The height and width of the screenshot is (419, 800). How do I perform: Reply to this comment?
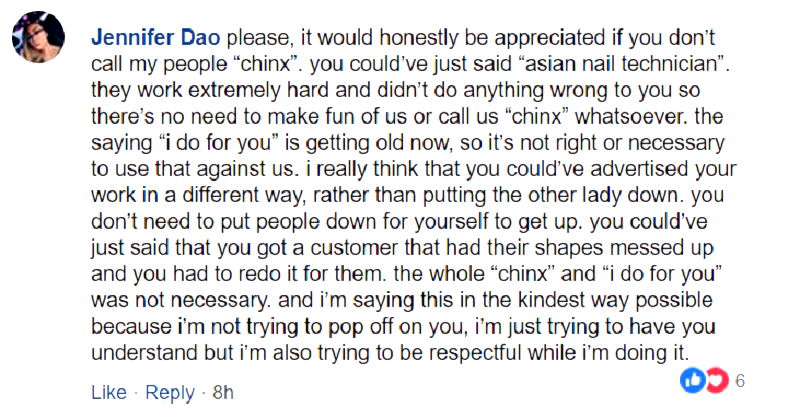point(169,392)
